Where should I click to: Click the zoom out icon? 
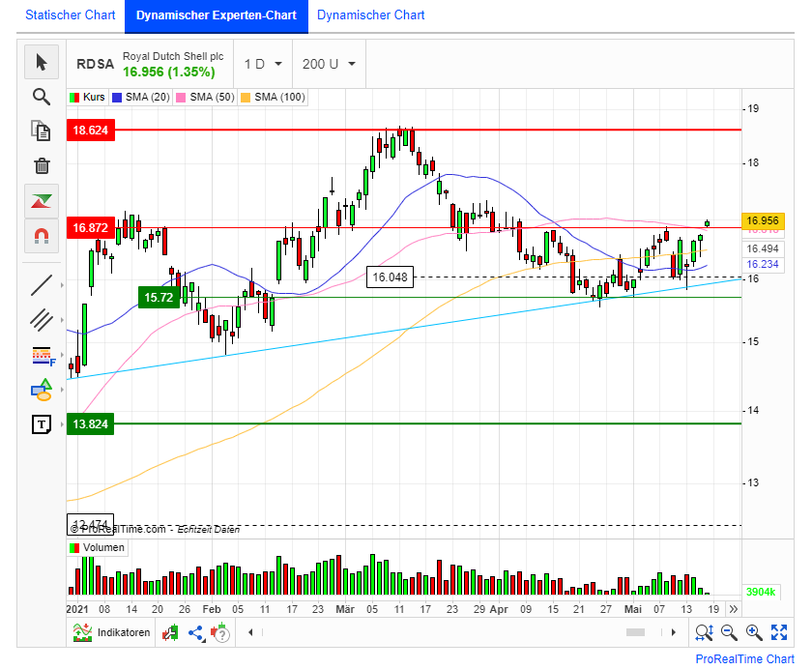(x=729, y=632)
